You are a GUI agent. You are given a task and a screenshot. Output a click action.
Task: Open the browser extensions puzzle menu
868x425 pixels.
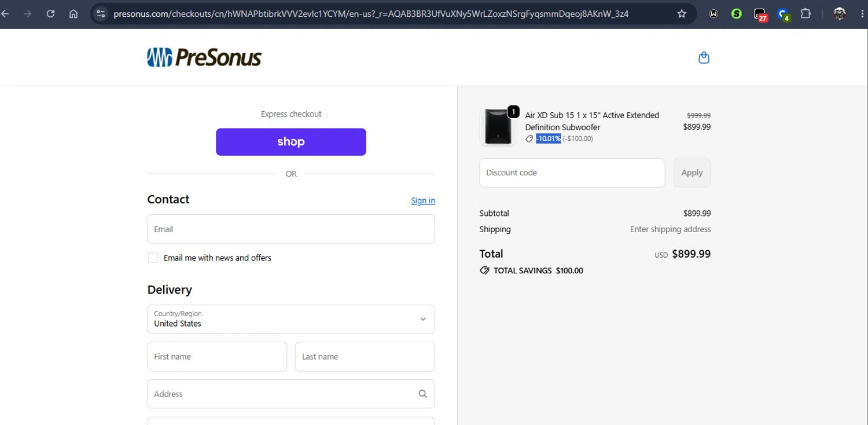pos(806,14)
